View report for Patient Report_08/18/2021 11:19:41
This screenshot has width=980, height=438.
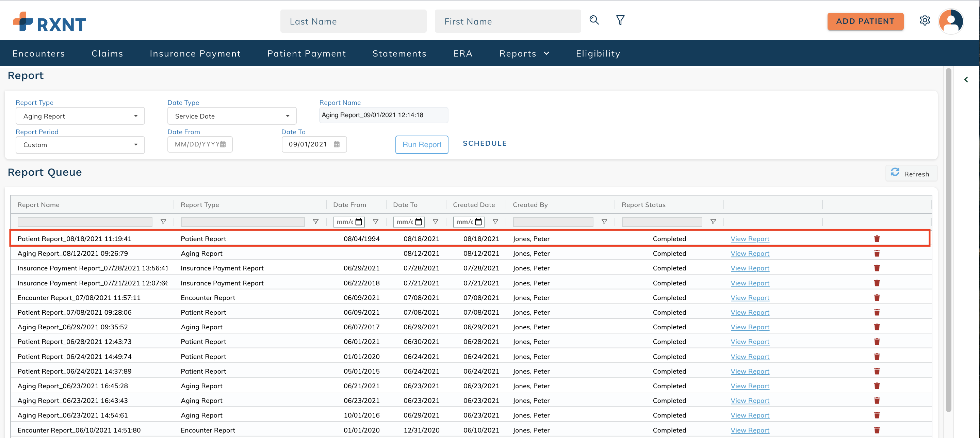click(749, 239)
